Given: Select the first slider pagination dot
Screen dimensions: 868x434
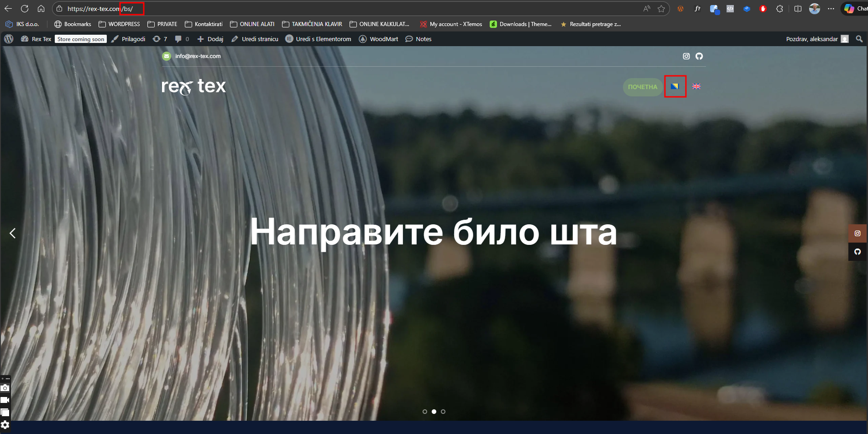Looking at the screenshot, I should click(425, 412).
